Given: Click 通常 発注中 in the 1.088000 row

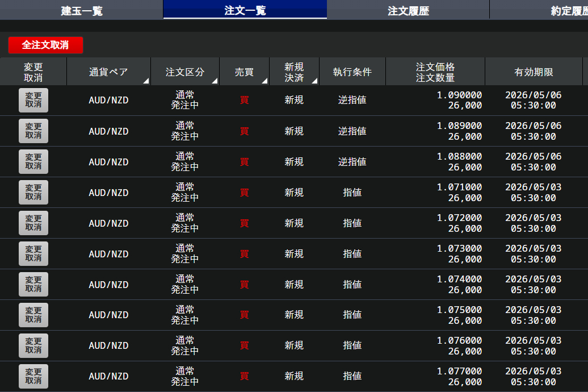Looking at the screenshot, I should tap(184, 162).
